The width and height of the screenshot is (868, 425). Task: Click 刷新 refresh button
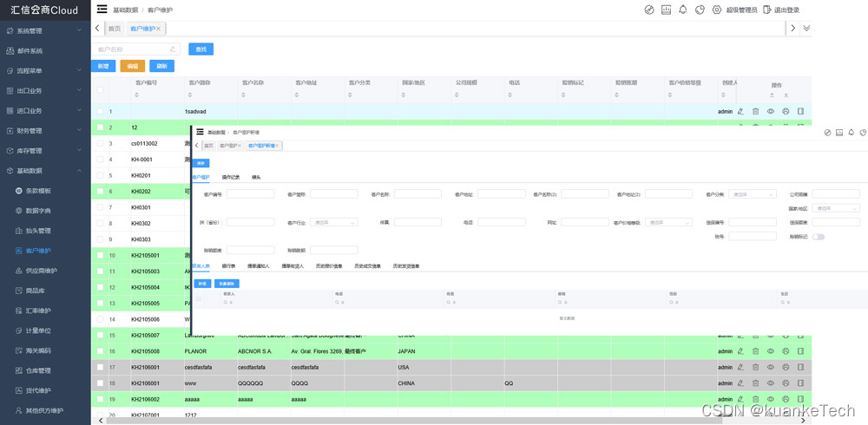[161, 66]
